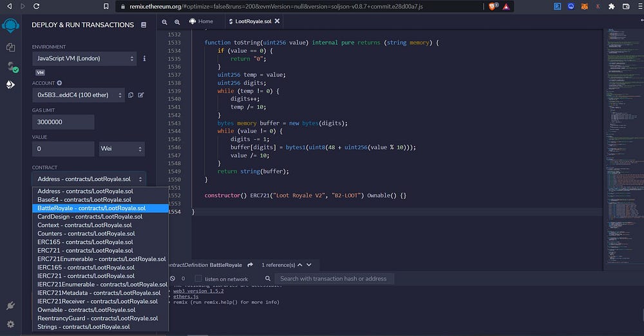This screenshot has width=644, height=336.
Task: Click line number 1543 in gutter
Action: coord(174,123)
